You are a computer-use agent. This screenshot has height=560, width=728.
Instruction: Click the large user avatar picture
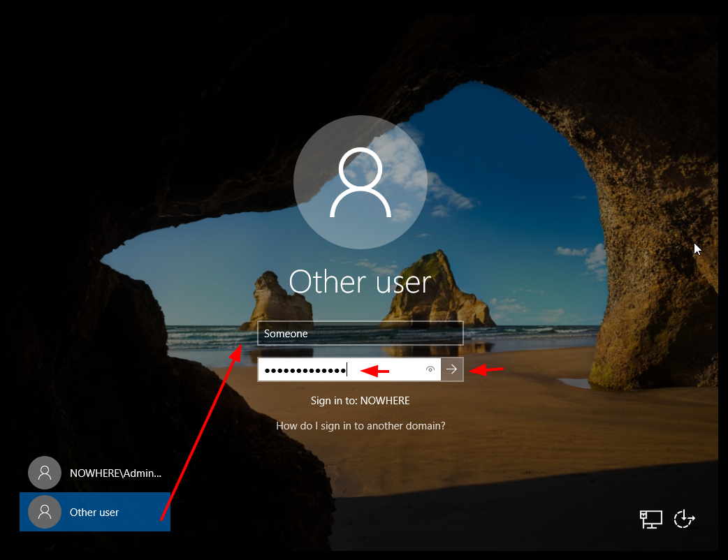click(361, 182)
